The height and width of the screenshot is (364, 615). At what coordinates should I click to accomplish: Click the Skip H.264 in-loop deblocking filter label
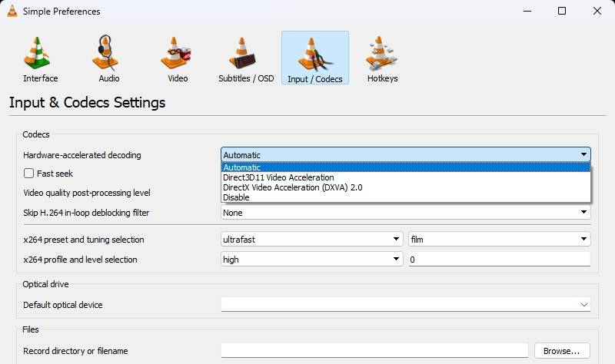coord(86,213)
